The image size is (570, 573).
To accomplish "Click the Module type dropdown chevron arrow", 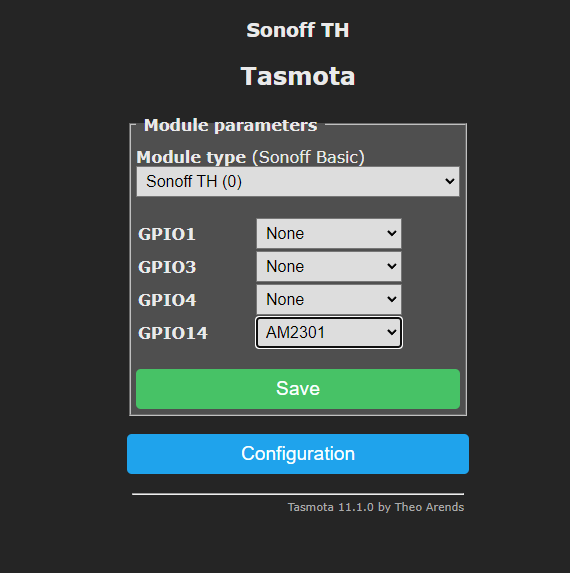I will [449, 181].
